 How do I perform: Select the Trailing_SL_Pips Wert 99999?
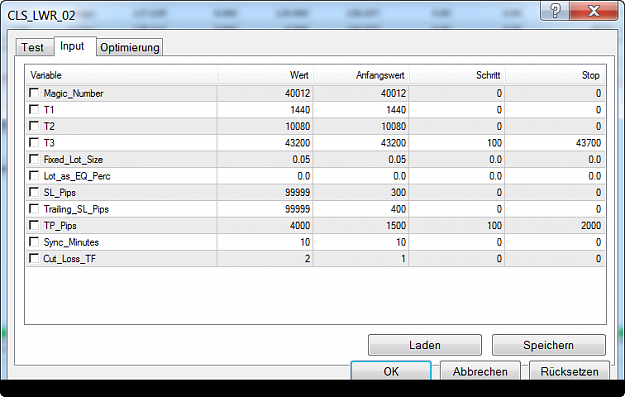(297, 209)
